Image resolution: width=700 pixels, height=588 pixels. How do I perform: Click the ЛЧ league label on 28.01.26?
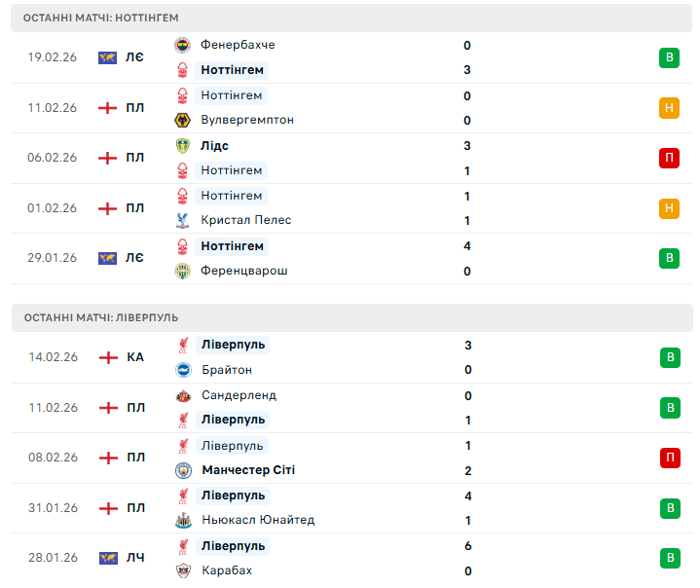(135, 558)
